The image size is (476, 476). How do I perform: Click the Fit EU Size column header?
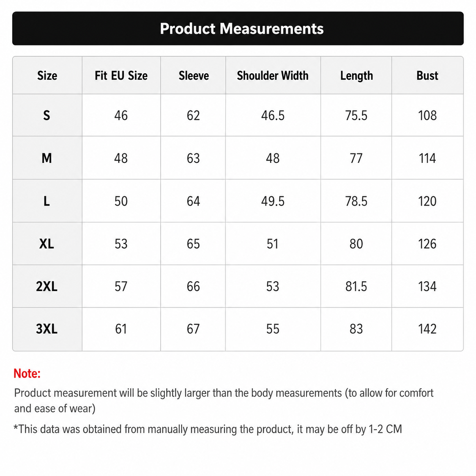pos(121,76)
